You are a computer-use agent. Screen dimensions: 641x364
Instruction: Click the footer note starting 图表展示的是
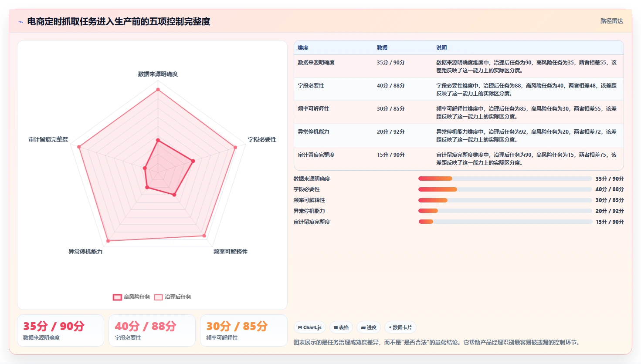[x=438, y=342]
